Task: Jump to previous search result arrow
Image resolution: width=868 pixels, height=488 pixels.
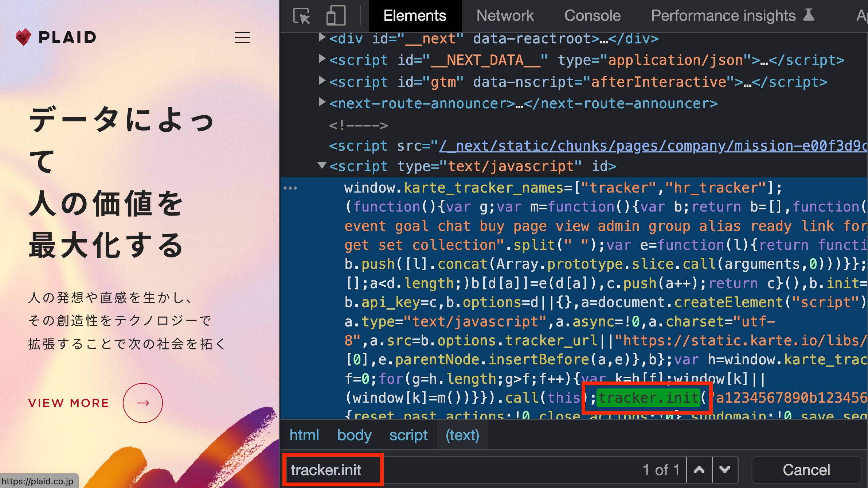Action: [699, 470]
